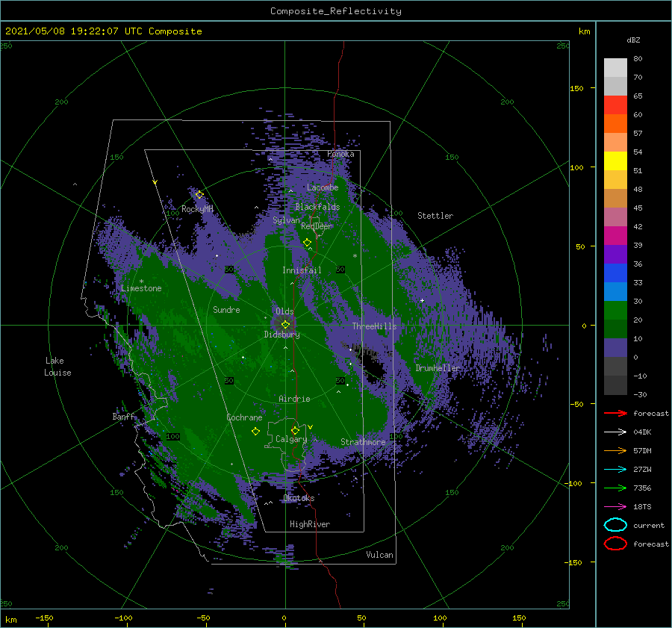This screenshot has height=628, width=672.
Task: Click the RedDeer city label
Action: (x=317, y=226)
